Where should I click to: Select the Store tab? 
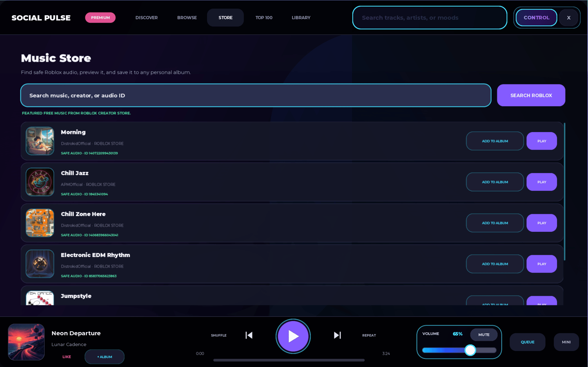pyautogui.click(x=225, y=18)
